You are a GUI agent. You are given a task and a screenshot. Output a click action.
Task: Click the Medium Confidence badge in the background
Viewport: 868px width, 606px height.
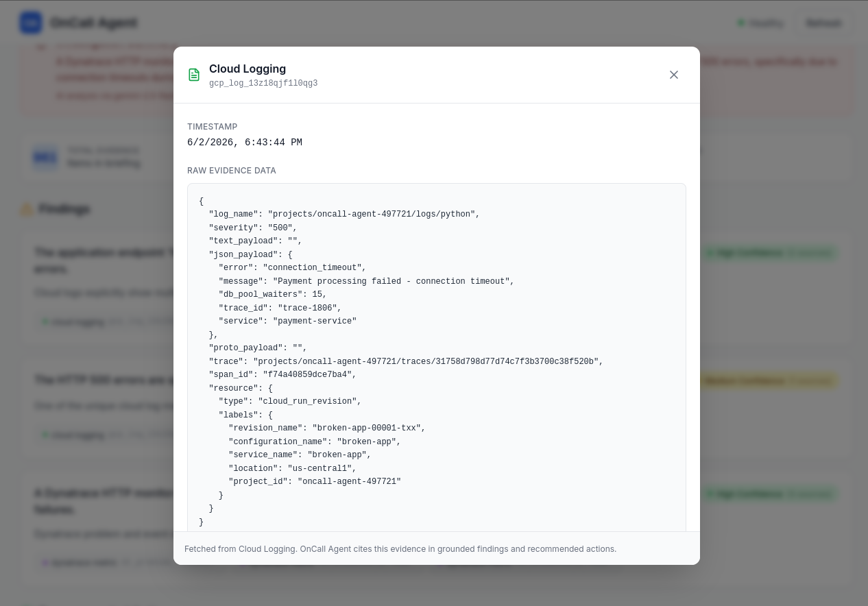click(x=767, y=380)
